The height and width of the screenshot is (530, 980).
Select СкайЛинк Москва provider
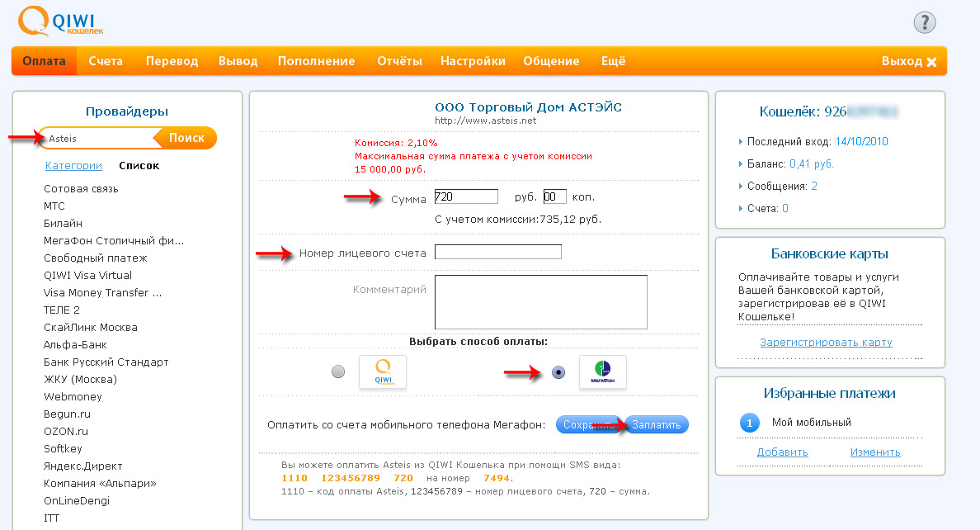click(x=90, y=327)
